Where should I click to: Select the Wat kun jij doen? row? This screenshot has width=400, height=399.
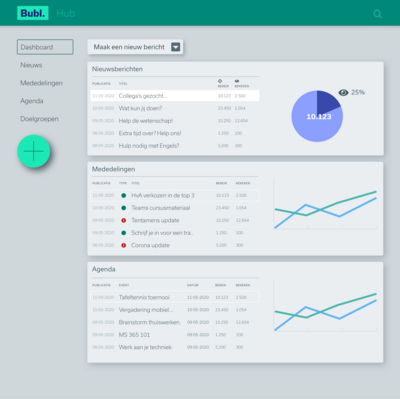175,108
